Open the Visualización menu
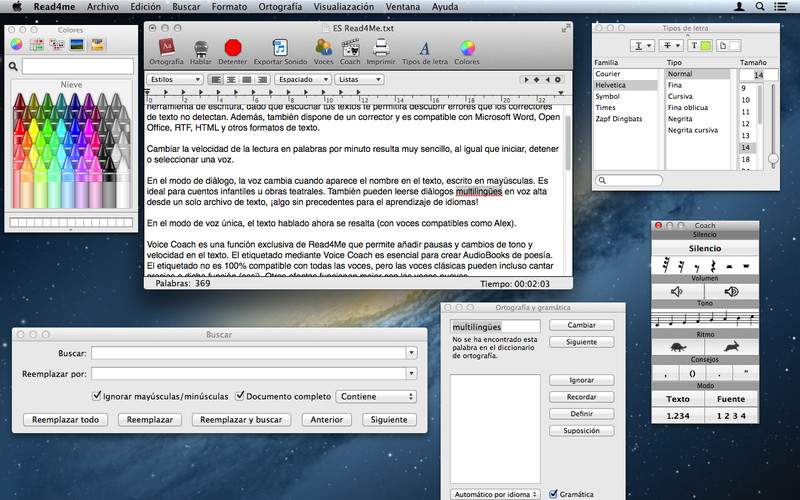The height and width of the screenshot is (500, 800). [x=343, y=6]
